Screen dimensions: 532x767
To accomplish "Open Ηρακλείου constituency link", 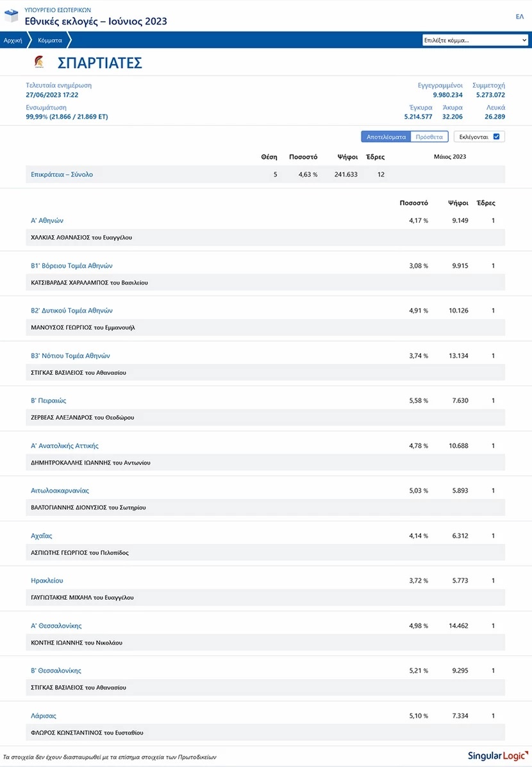I will pyautogui.click(x=47, y=581).
